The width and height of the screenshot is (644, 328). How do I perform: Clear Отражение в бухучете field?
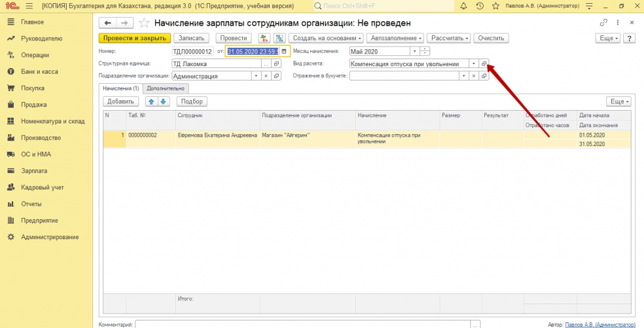point(474,76)
